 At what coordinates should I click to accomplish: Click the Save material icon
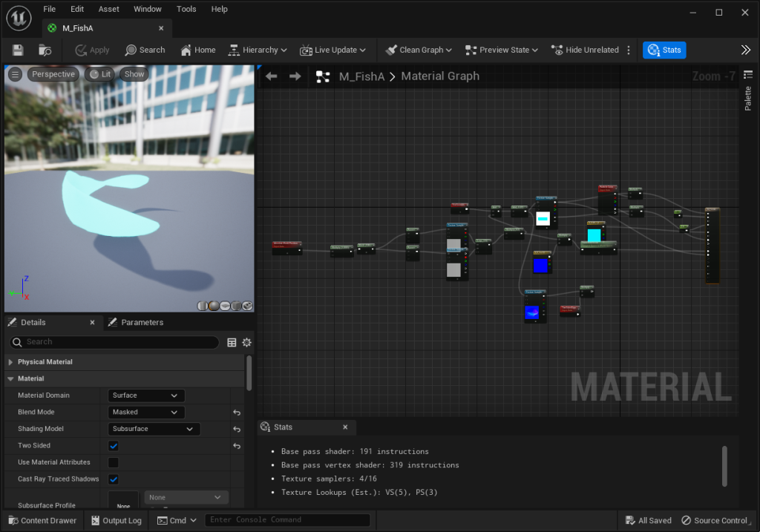18,50
